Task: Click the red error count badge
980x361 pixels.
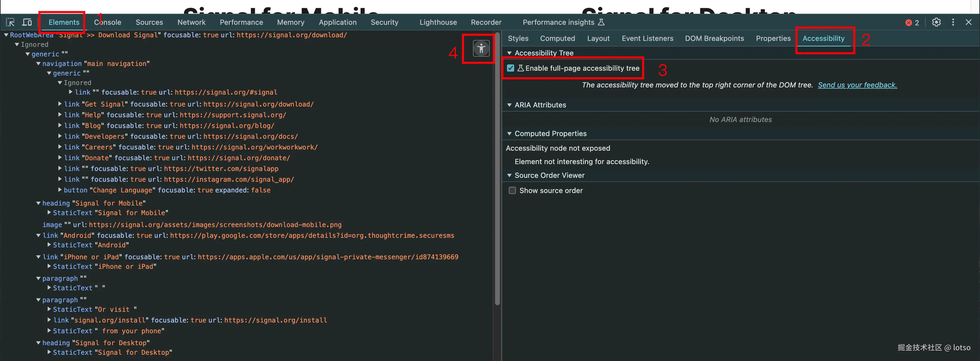Action: click(912, 22)
